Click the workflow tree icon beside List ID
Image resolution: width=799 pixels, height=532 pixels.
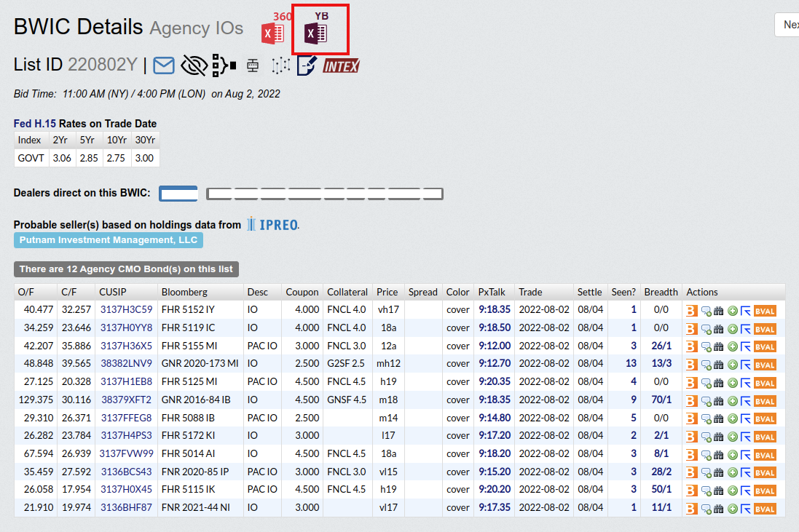pyautogui.click(x=224, y=65)
